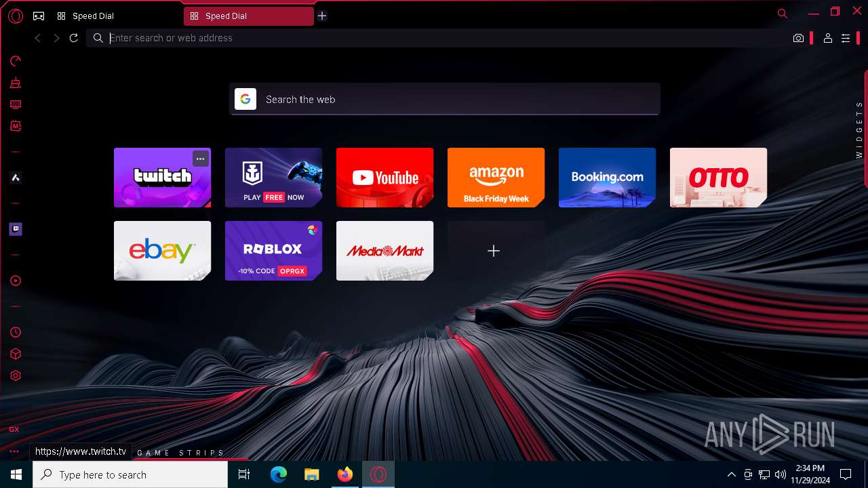Open Amazon Black Friday Week tile

[x=496, y=178]
